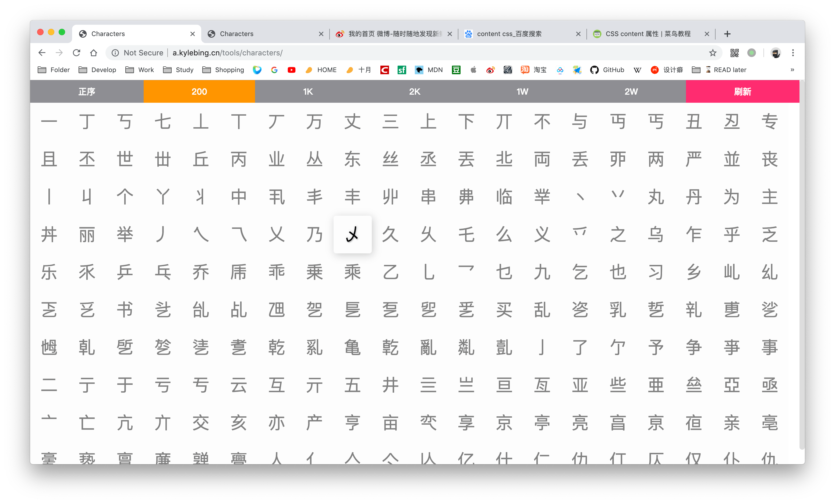The image size is (835, 504).
Task: Open the GitHub bookmark
Action: coord(607,70)
